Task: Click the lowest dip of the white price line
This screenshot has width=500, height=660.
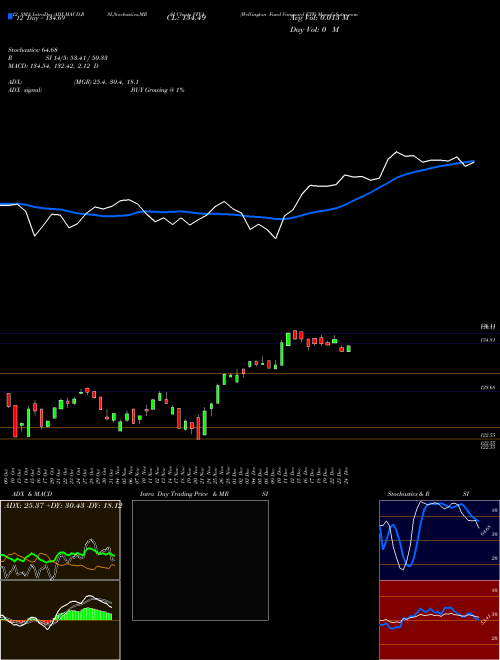Action: (276, 238)
